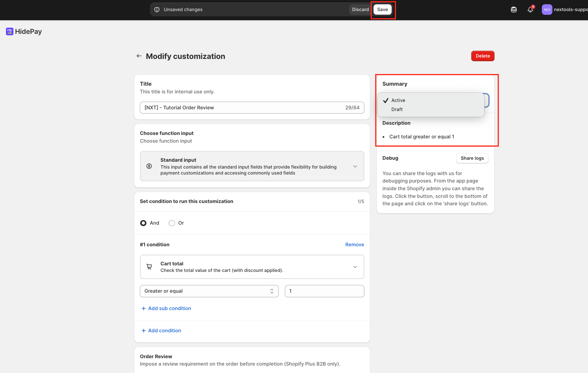Image resolution: width=588 pixels, height=373 pixels.
Task: Select the Or radio button
Action: [172, 223]
